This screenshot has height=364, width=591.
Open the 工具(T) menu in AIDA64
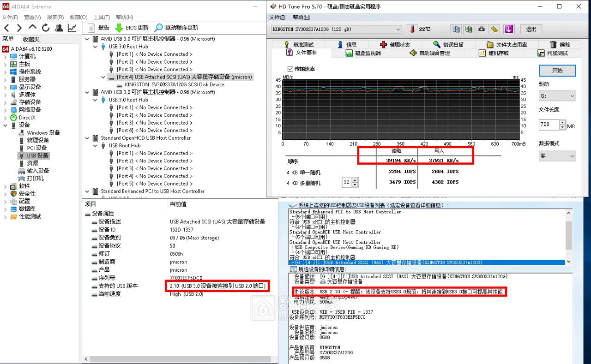pos(101,17)
